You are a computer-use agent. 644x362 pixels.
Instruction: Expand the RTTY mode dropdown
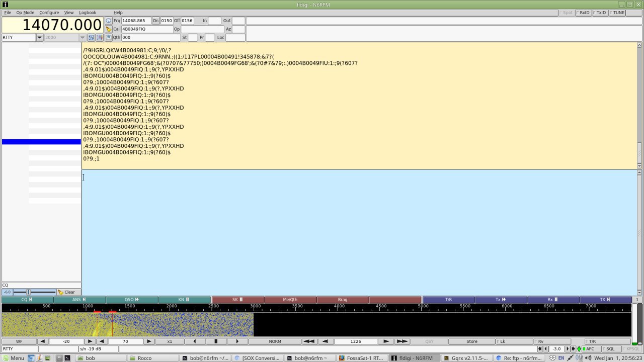pyautogui.click(x=39, y=38)
